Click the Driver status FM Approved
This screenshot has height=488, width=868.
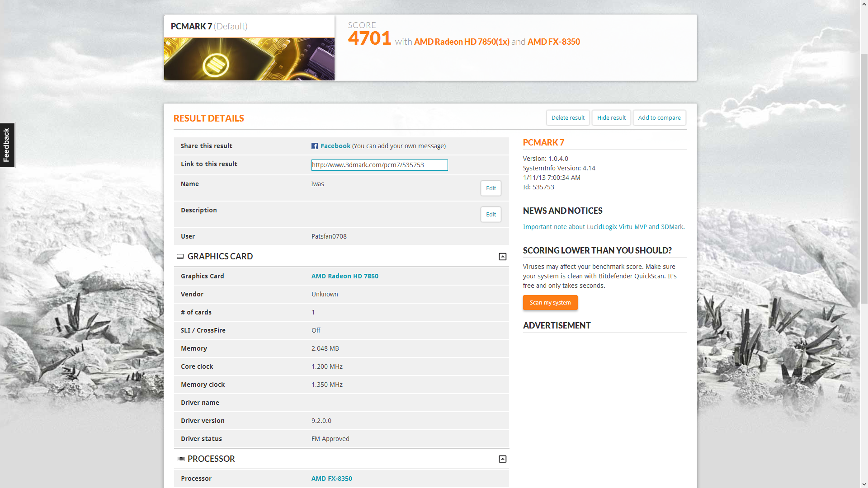click(x=330, y=439)
